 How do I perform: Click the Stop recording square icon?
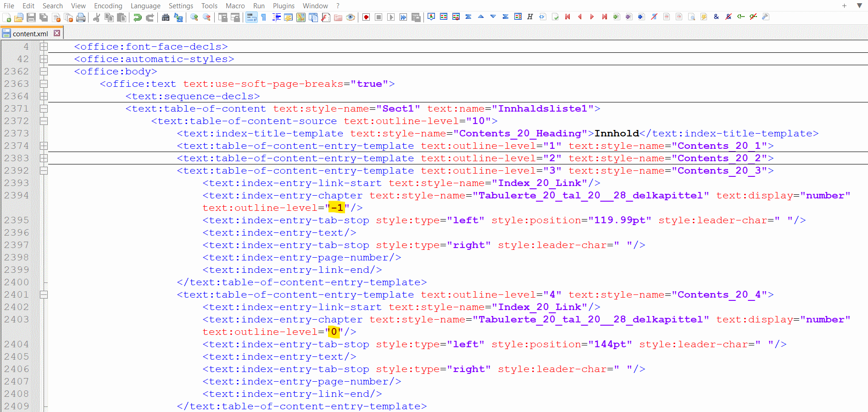(x=378, y=17)
